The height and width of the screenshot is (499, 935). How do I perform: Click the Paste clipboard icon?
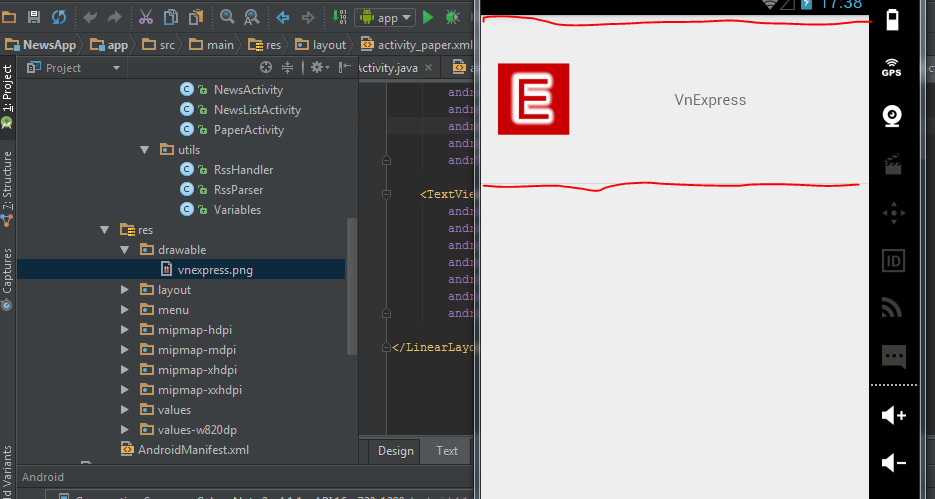pyautogui.click(x=196, y=17)
